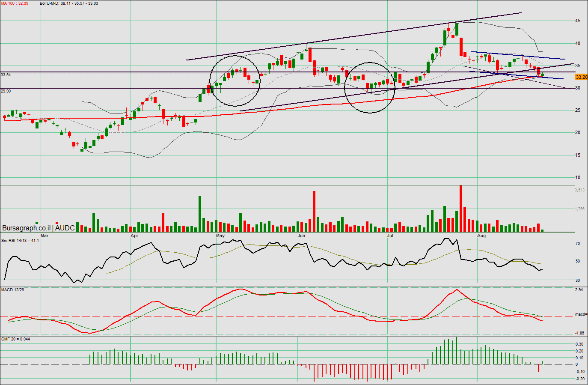Click the 10 value on the price axis
The width and height of the screenshot is (588, 385).
[x=578, y=177]
